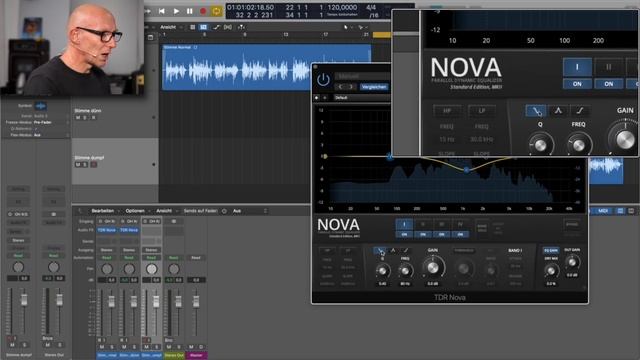The image size is (640, 360).
Task: Mute the Stimme dünn track
Action: point(78,118)
